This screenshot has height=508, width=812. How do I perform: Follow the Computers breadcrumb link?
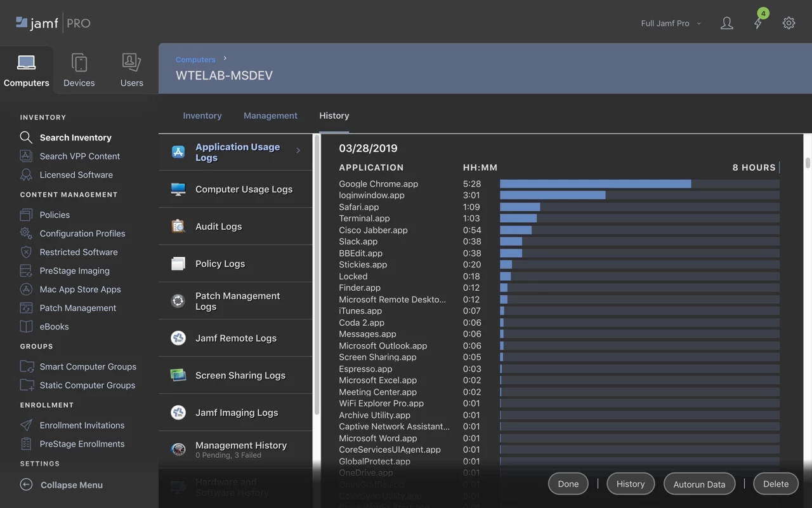pos(195,59)
